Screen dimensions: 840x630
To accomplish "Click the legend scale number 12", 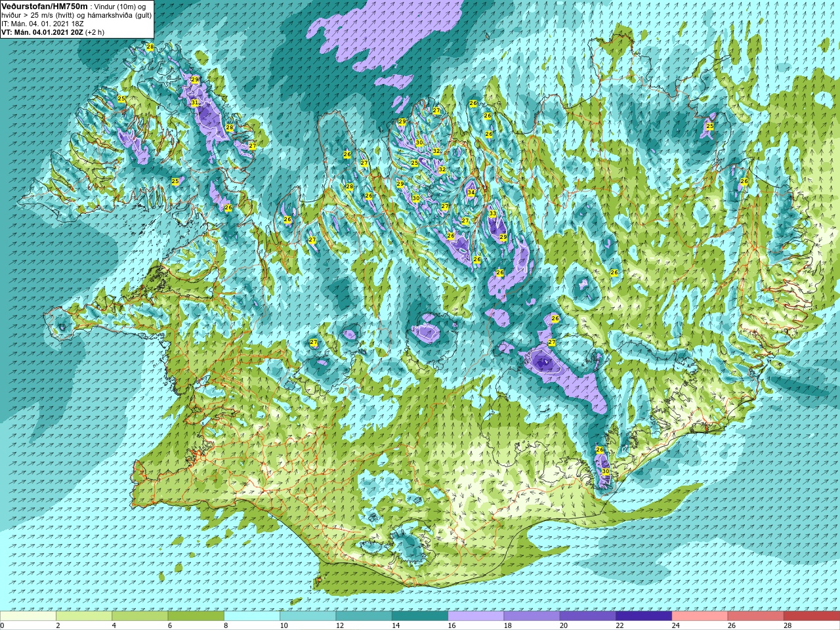I will coord(339,625).
